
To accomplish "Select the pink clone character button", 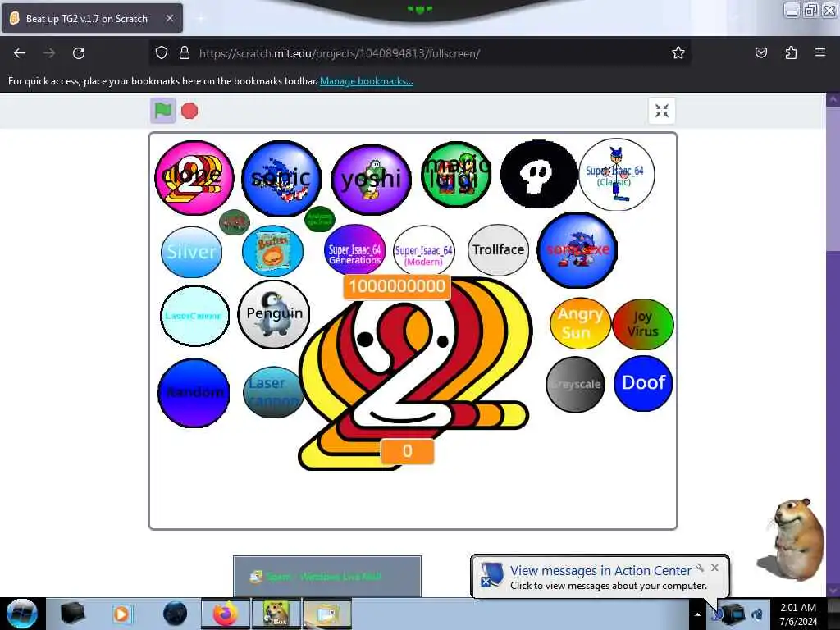I will 194,178.
